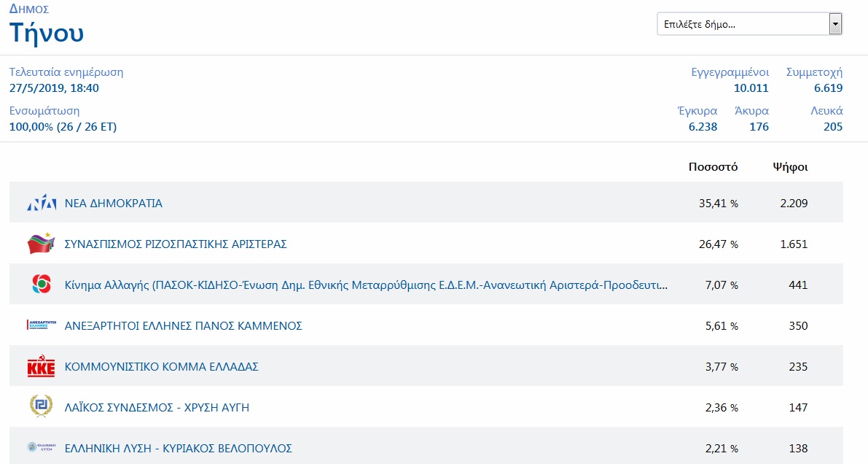The image size is (868, 464).
Task: Click the SYRIZA flag logo
Action: point(41,244)
